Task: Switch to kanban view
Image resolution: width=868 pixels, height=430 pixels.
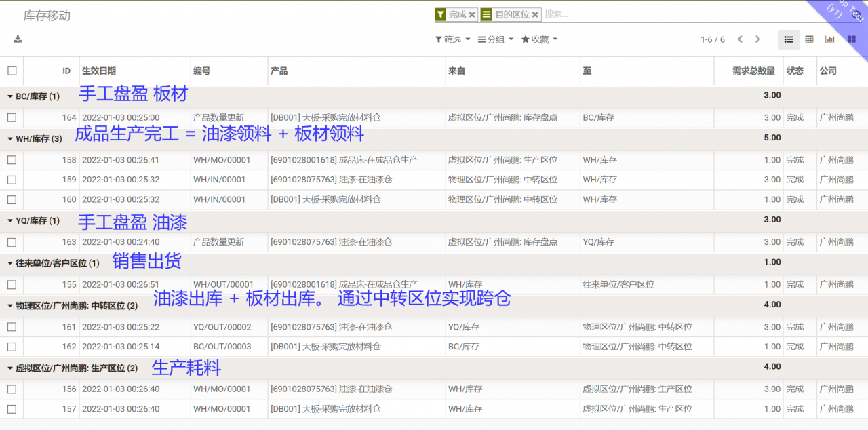Action: [851, 39]
